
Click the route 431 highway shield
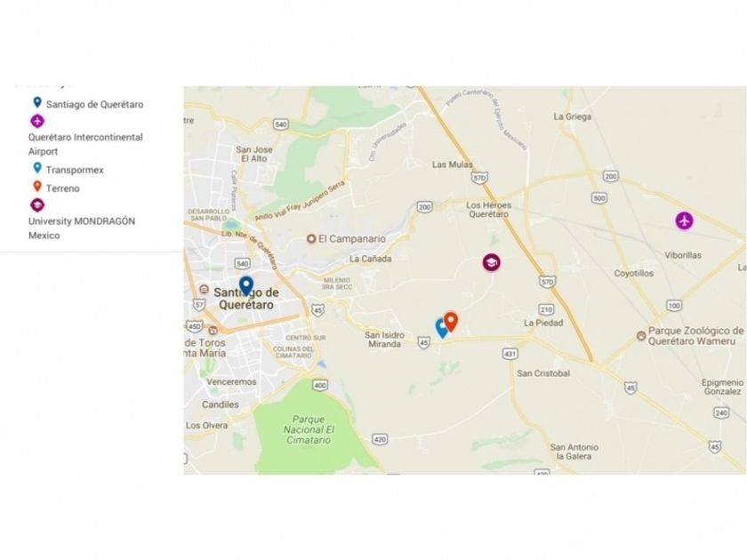pyautogui.click(x=510, y=354)
